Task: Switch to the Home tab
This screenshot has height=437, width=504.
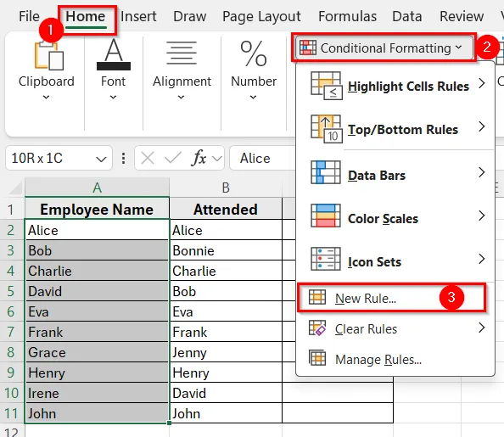Action: coord(86,16)
